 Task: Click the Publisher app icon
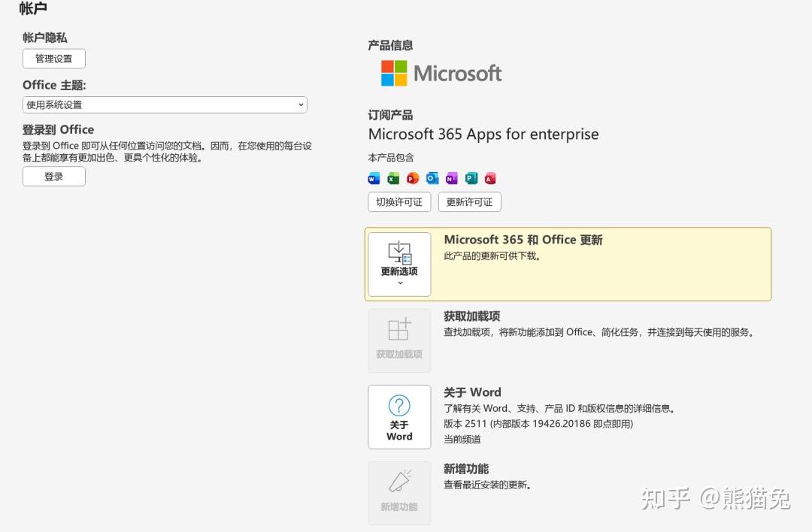point(471,179)
